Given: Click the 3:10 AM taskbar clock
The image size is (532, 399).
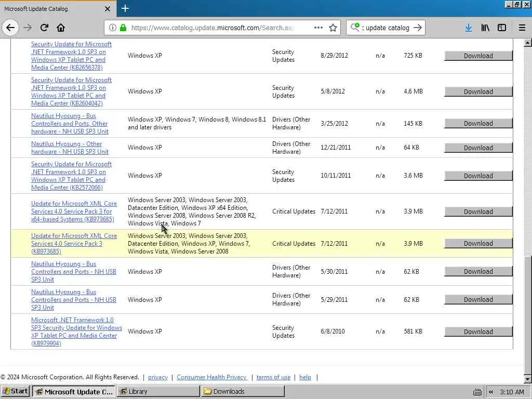Looking at the screenshot, I should point(512,392).
